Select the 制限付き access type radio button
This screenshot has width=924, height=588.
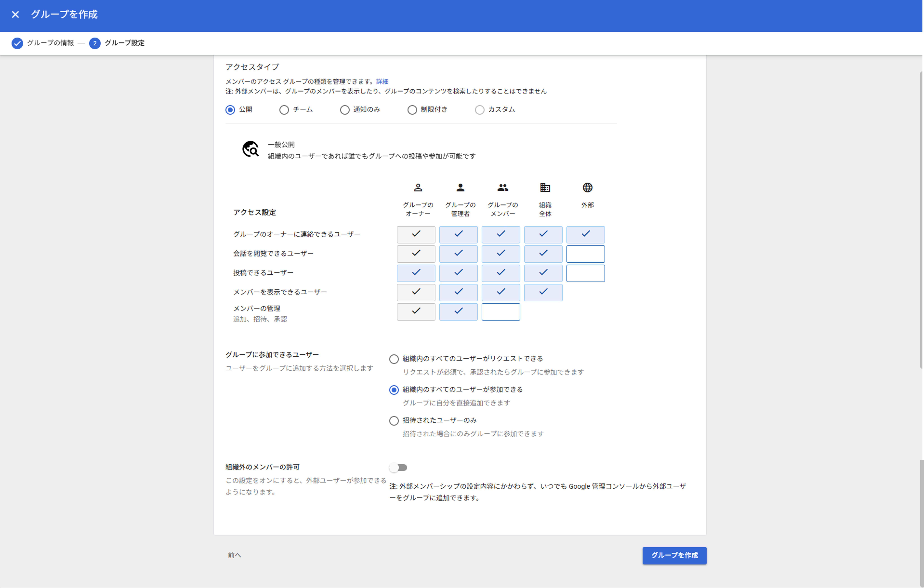(x=412, y=110)
